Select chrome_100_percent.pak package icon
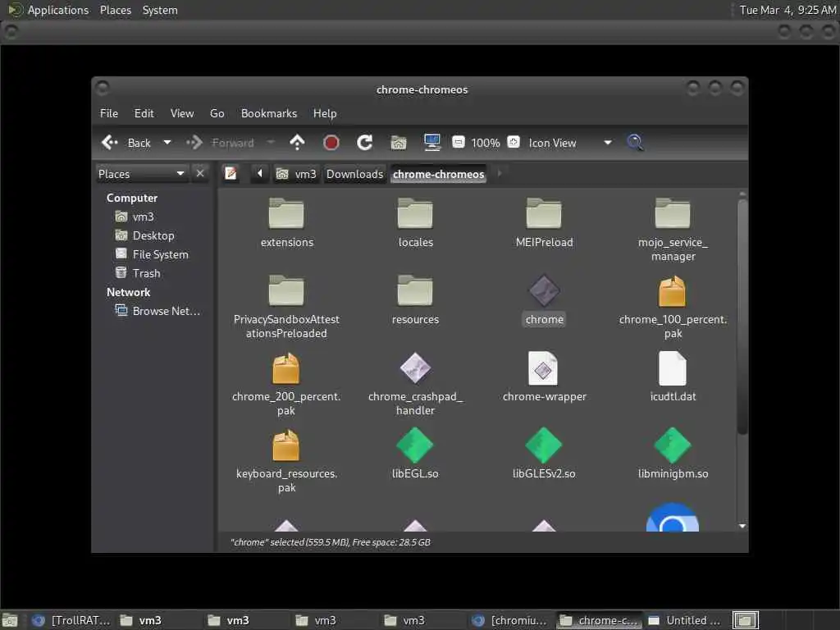 (673, 291)
